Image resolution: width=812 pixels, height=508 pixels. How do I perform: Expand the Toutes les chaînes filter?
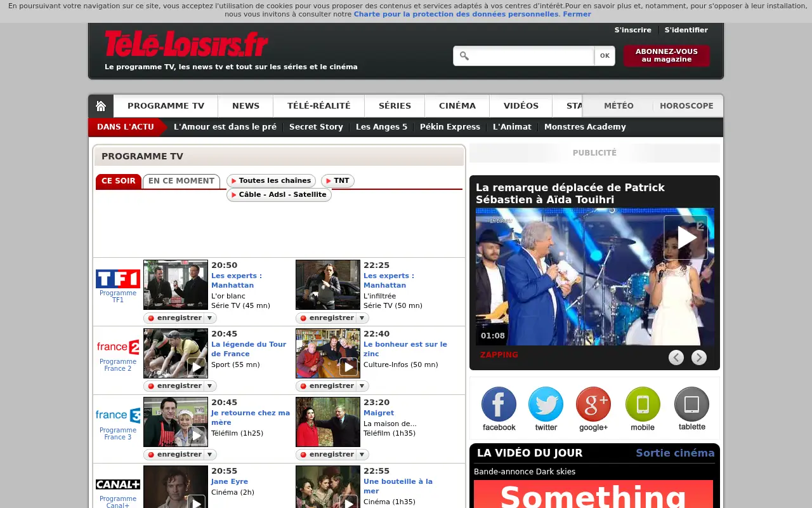pyautogui.click(x=271, y=181)
